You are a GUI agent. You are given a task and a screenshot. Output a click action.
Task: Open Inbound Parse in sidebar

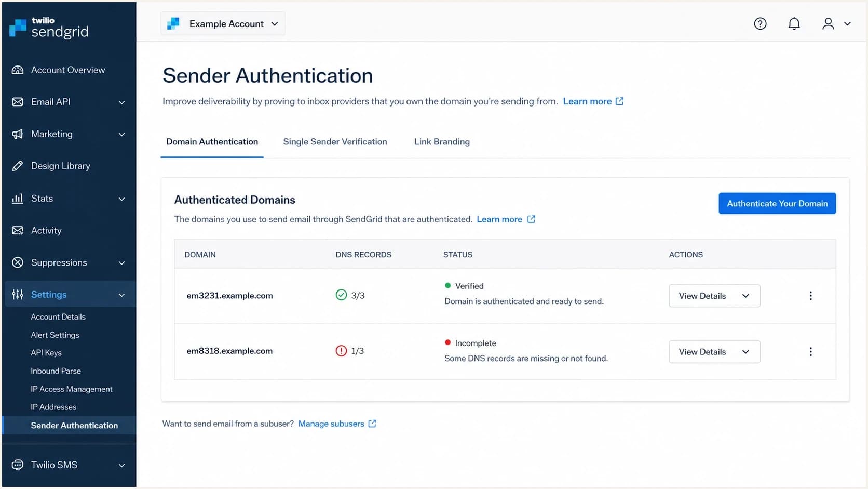(x=56, y=371)
